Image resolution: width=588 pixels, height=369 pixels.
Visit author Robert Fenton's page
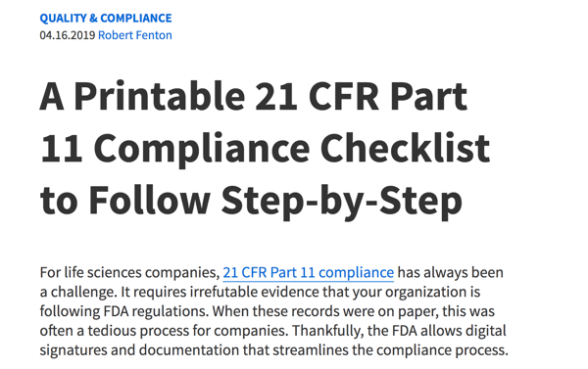click(135, 35)
